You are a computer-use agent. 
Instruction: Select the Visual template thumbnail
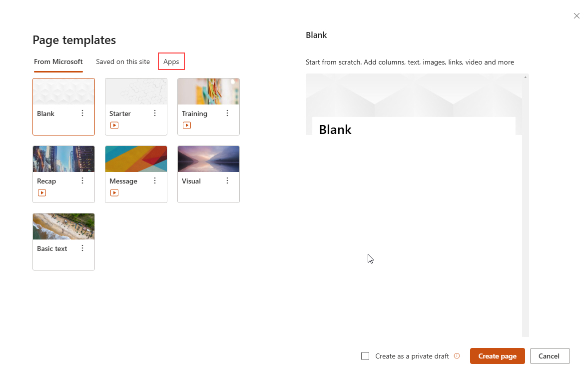pos(208,159)
